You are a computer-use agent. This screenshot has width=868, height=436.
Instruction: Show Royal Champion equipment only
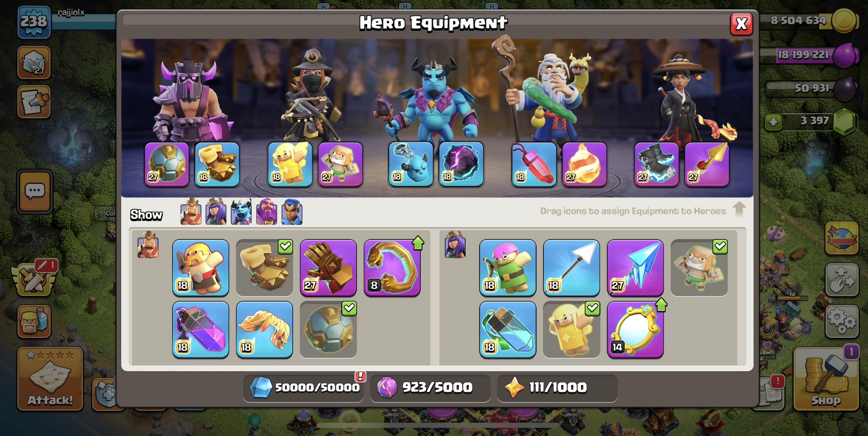point(292,212)
